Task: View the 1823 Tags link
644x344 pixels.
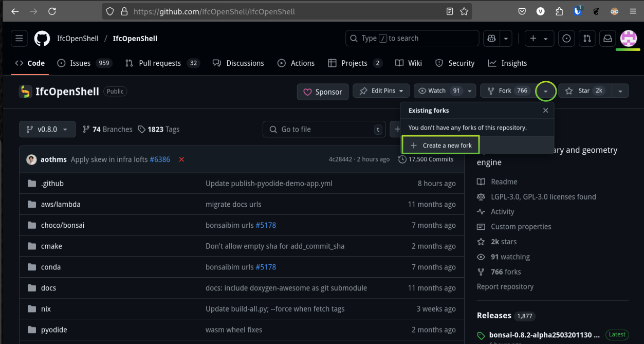Action: [158, 130]
